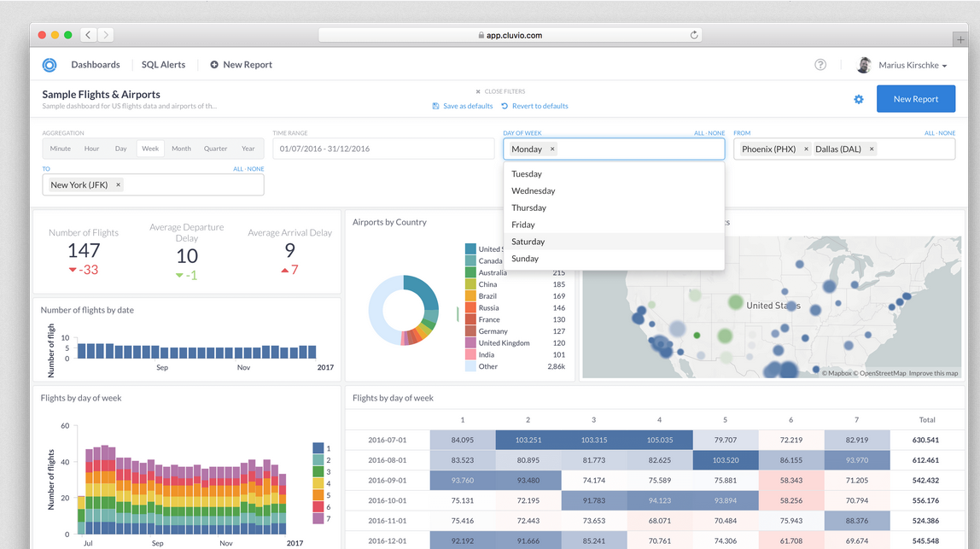Remove the Phoenix (PHX) filter tag
Image resolution: width=980 pixels, height=549 pixels.
click(x=806, y=149)
